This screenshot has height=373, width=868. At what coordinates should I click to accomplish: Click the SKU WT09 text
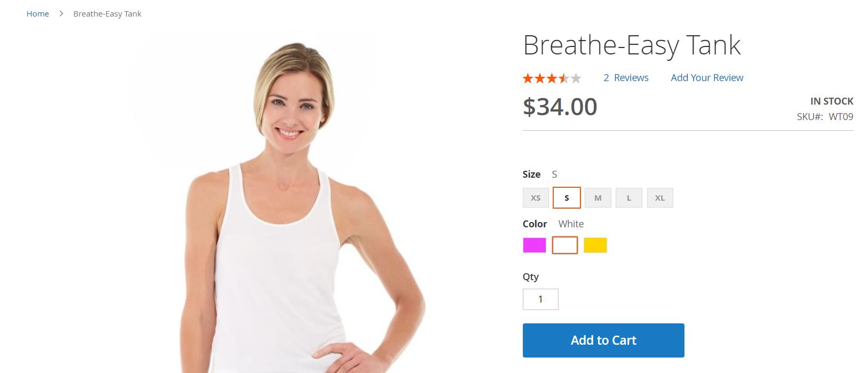point(825,117)
